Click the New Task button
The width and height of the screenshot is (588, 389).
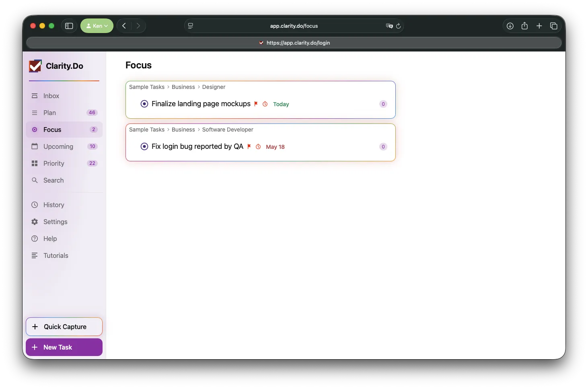coord(64,347)
